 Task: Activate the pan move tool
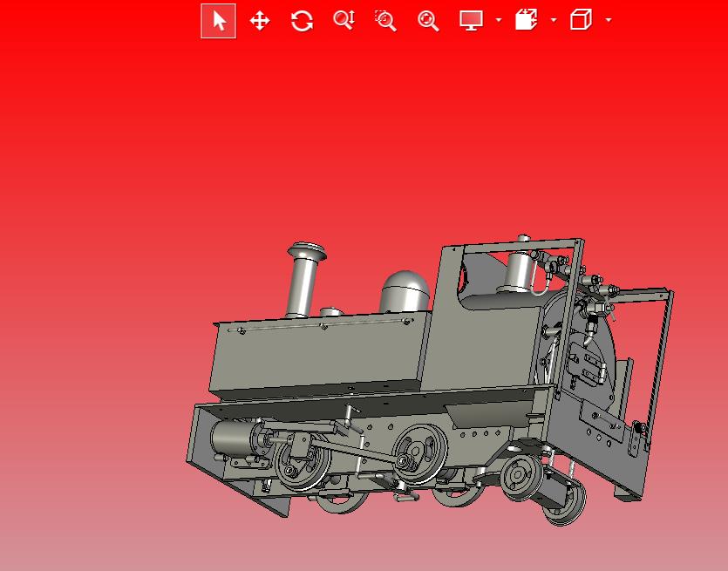(x=260, y=21)
